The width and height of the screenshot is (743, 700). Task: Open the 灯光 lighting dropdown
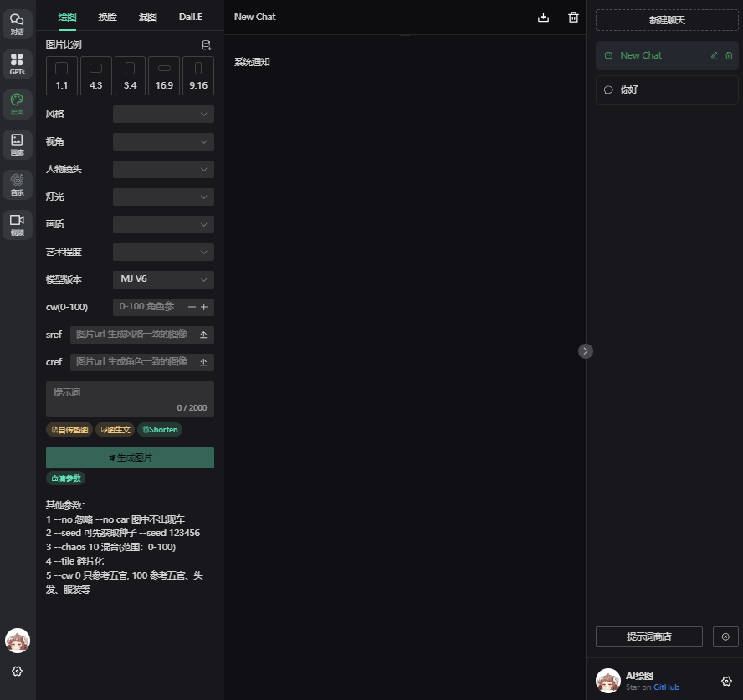click(x=163, y=197)
